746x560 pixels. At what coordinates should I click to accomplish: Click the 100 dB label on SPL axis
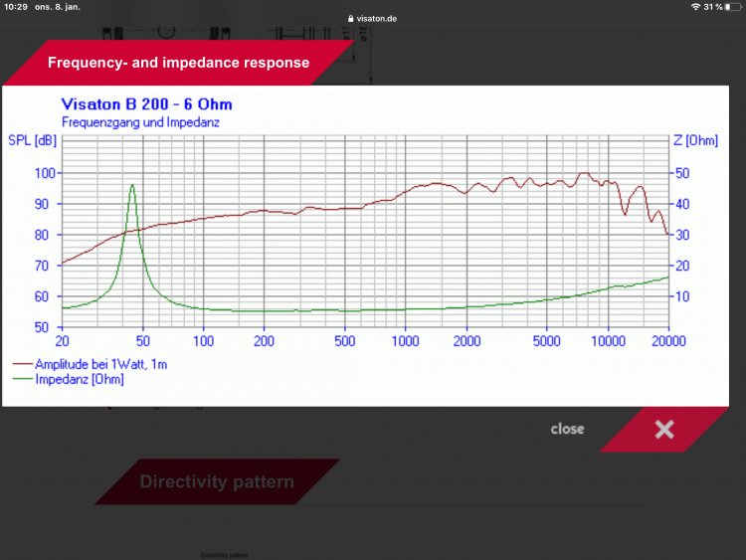pos(45,173)
